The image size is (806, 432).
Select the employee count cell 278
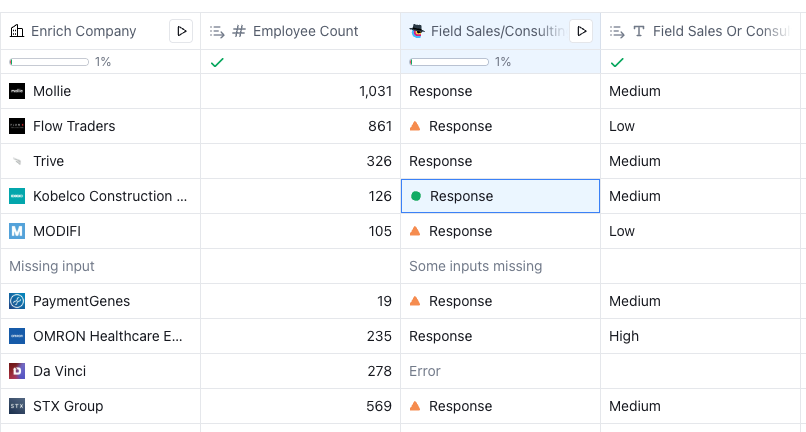coord(300,371)
